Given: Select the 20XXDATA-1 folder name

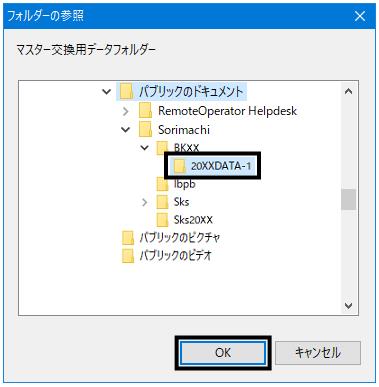Looking at the screenshot, I should tap(221, 166).
